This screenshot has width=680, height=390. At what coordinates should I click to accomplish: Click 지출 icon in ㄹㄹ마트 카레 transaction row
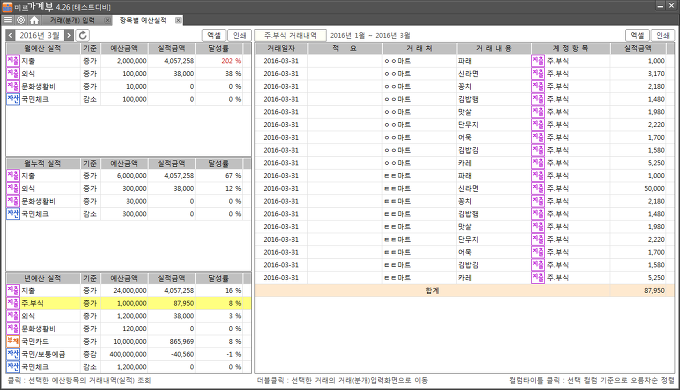(x=538, y=278)
